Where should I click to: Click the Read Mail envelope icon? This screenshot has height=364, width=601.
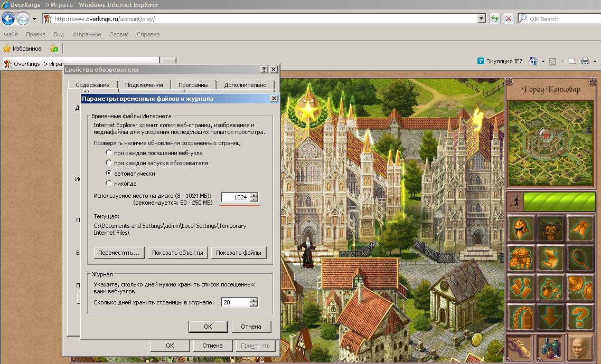pos(572,61)
